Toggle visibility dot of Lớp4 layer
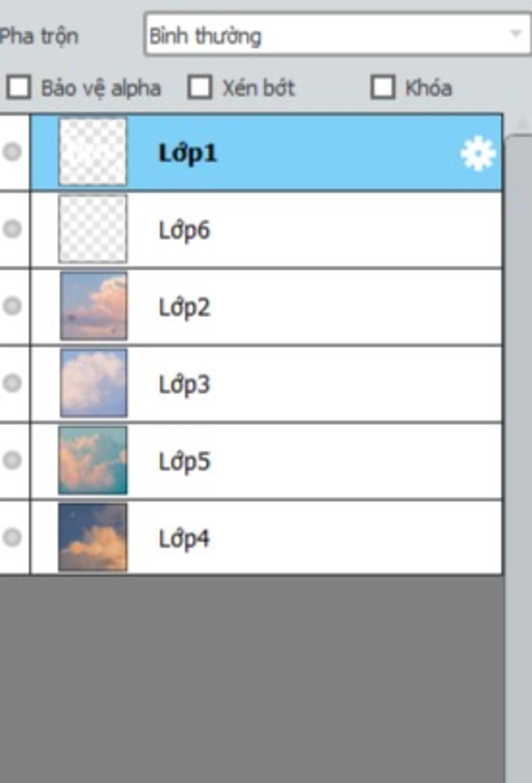532x783 pixels. coord(12,537)
